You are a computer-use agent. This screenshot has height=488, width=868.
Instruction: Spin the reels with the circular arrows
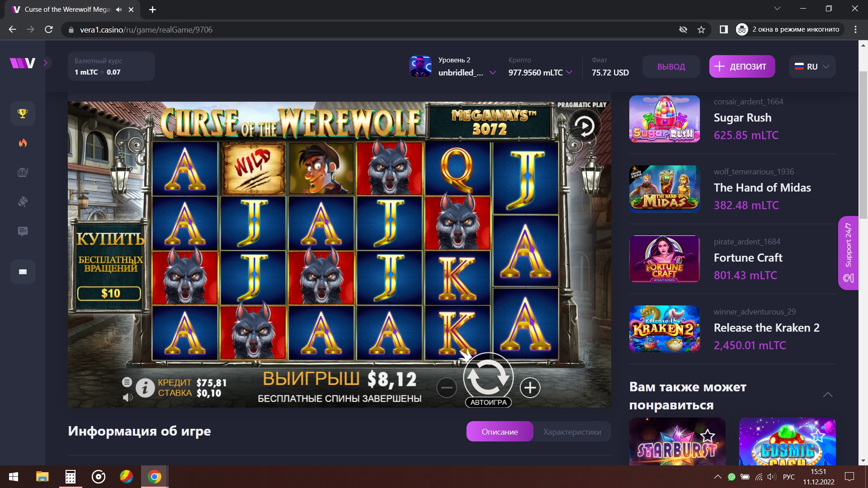coord(488,377)
